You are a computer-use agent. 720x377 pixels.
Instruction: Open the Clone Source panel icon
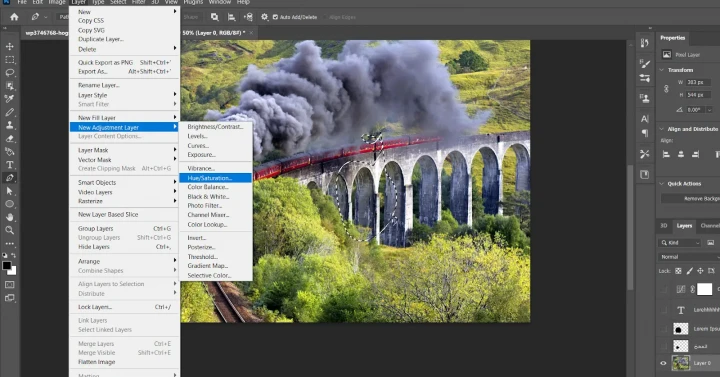tap(645, 98)
